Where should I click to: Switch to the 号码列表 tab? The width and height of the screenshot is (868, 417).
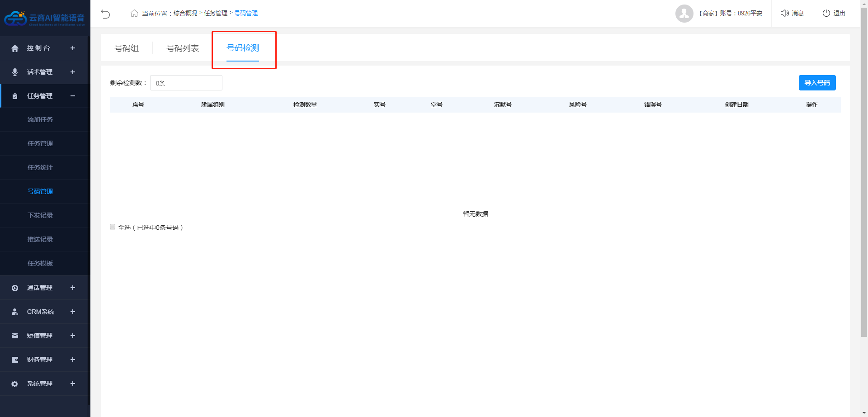(x=183, y=48)
